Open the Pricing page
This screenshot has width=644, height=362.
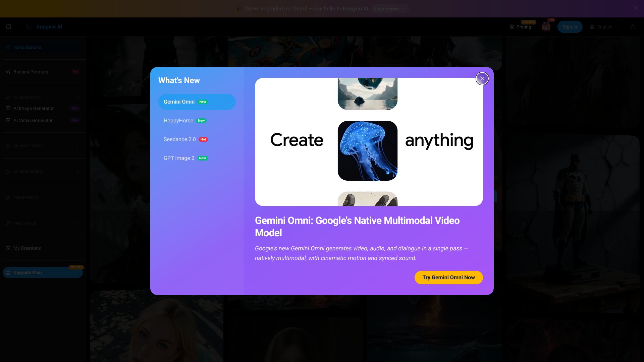pyautogui.click(x=520, y=27)
